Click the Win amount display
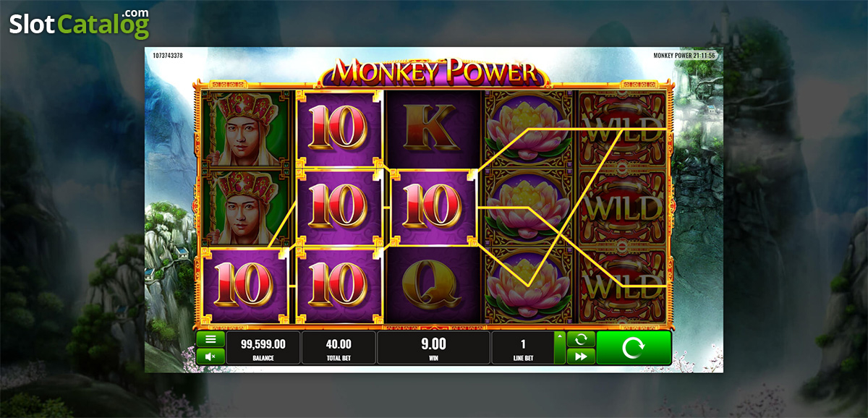868x418 pixels. [x=434, y=348]
